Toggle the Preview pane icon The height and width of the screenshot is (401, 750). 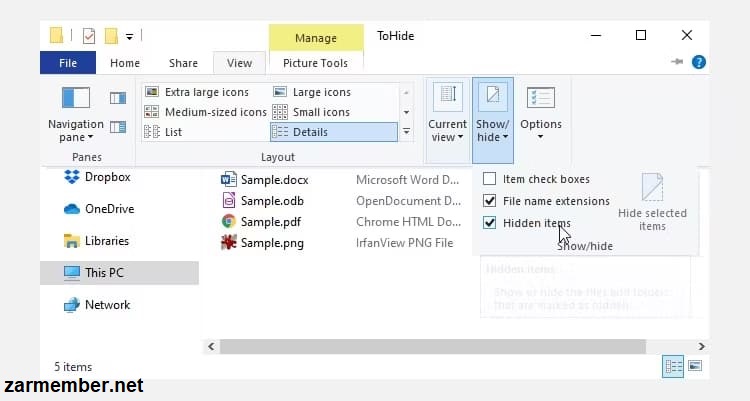(118, 98)
